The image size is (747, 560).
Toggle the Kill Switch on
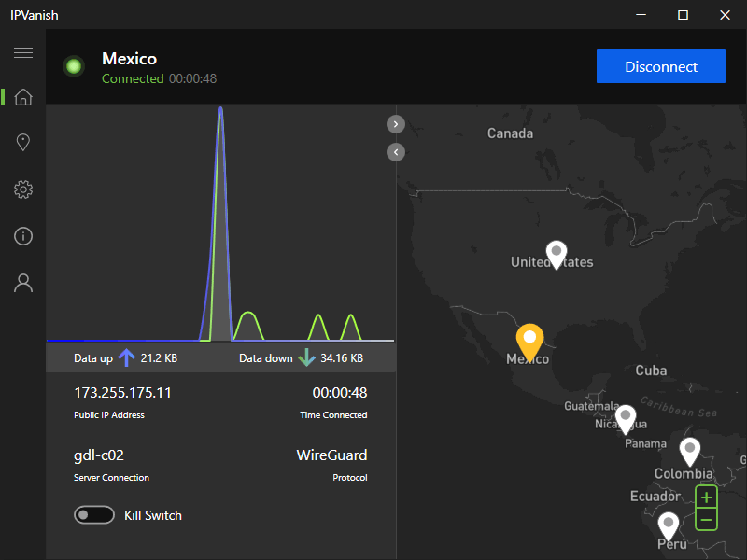94,514
